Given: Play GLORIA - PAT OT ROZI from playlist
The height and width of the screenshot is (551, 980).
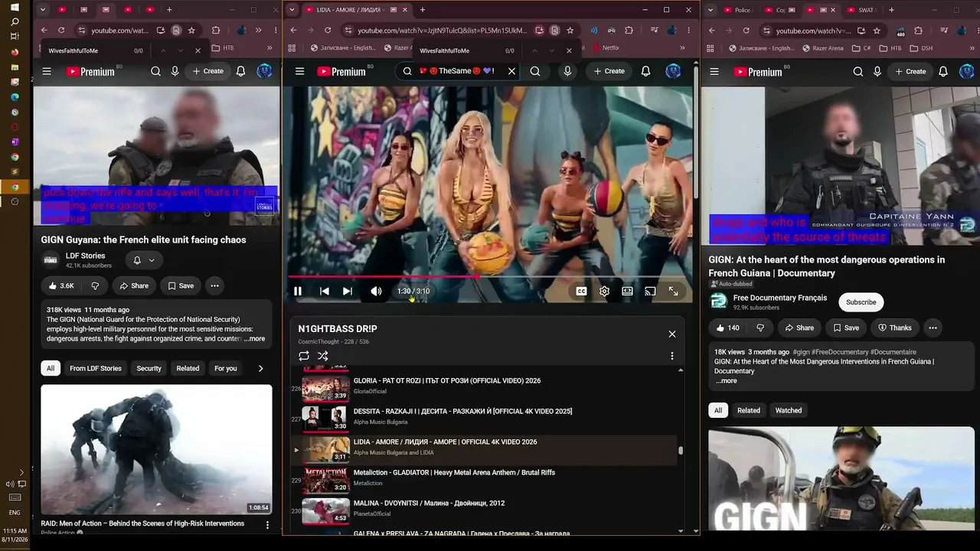Looking at the screenshot, I should pyautogui.click(x=446, y=381).
